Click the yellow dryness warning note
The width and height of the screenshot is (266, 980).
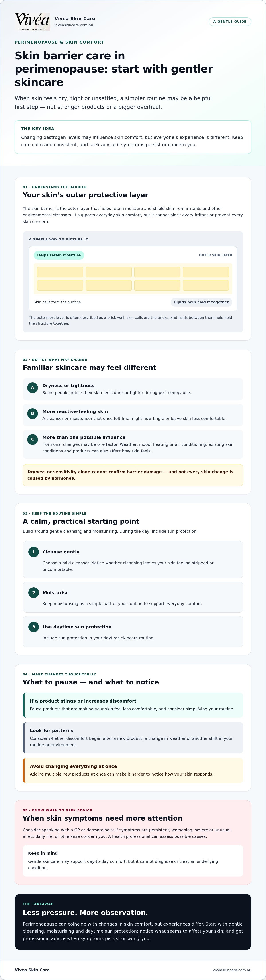[133, 475]
